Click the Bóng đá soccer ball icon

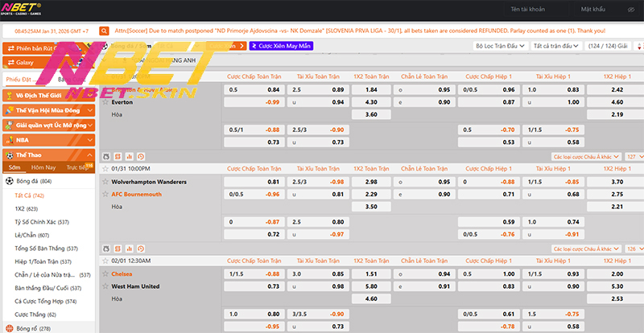[8, 182]
